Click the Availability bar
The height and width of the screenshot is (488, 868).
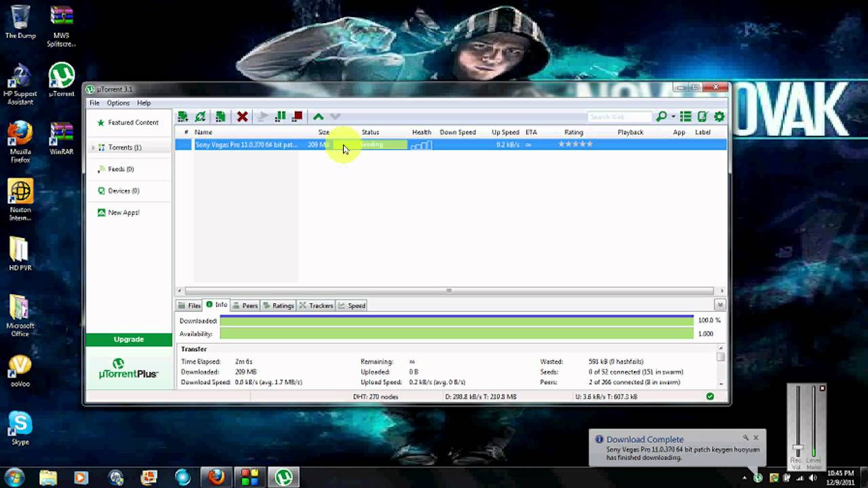[456, 333]
